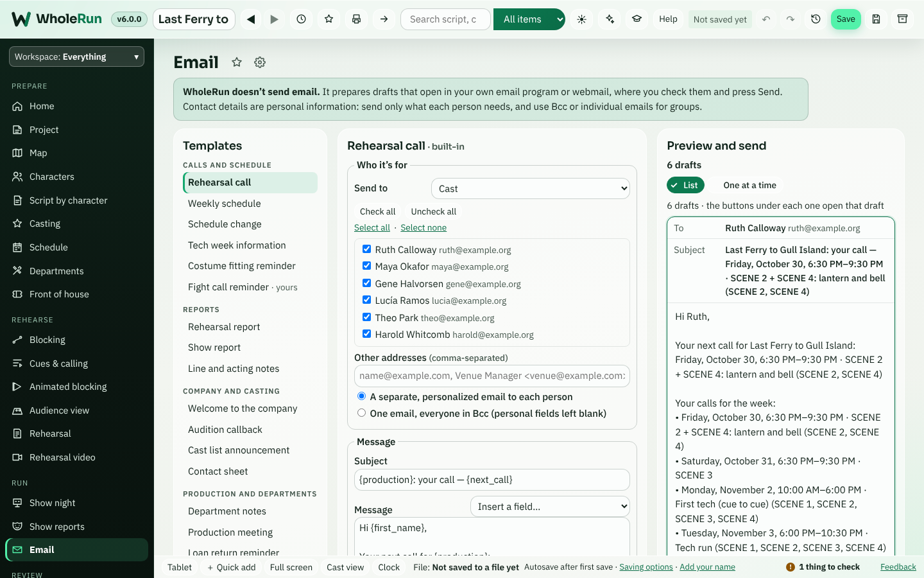Click the 1 thing to check warning
The height and width of the screenshot is (578, 924).
(823, 567)
